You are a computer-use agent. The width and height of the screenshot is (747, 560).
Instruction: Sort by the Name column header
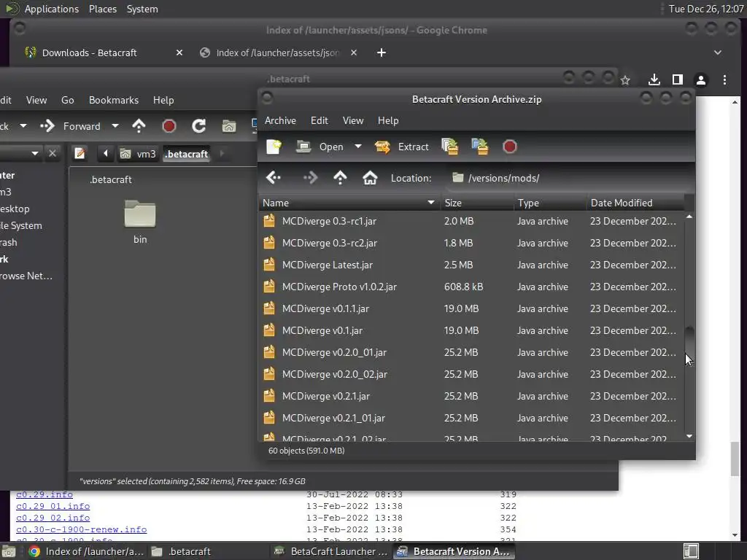click(x=349, y=203)
